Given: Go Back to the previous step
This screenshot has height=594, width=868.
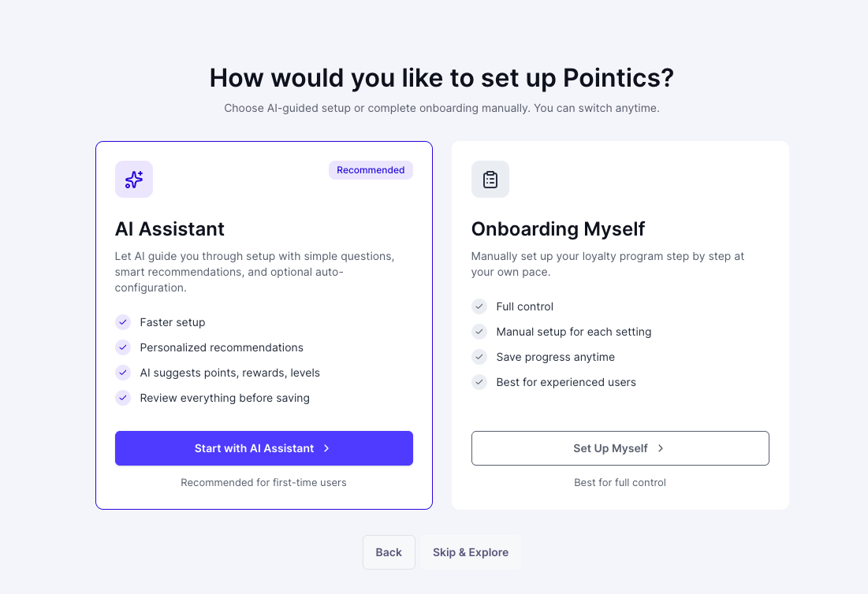Looking at the screenshot, I should pyautogui.click(x=389, y=552).
